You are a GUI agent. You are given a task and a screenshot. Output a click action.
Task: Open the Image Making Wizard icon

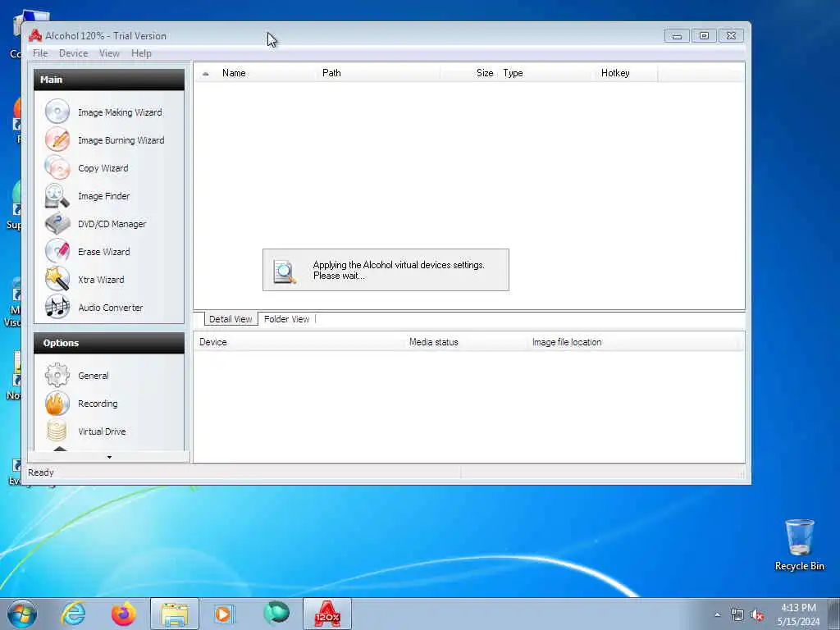pos(57,112)
